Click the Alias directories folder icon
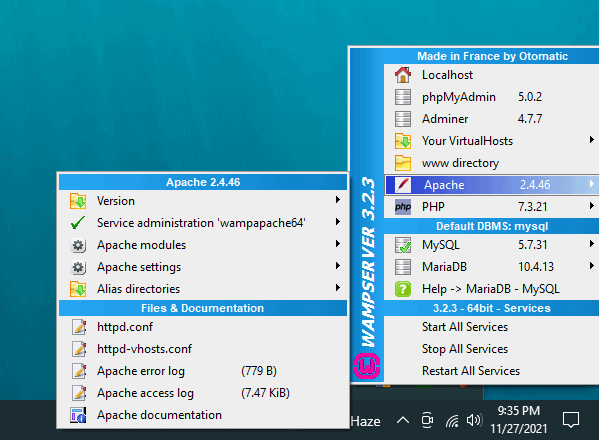 coord(78,289)
